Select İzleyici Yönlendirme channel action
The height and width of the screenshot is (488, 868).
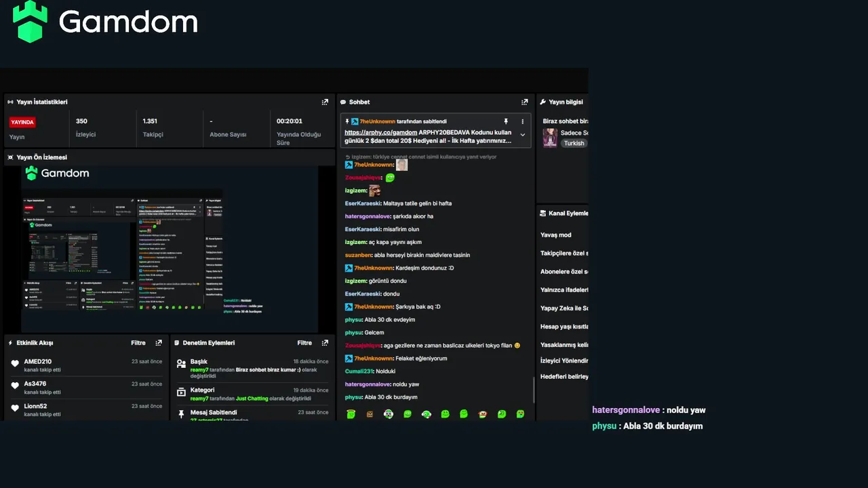tap(564, 361)
